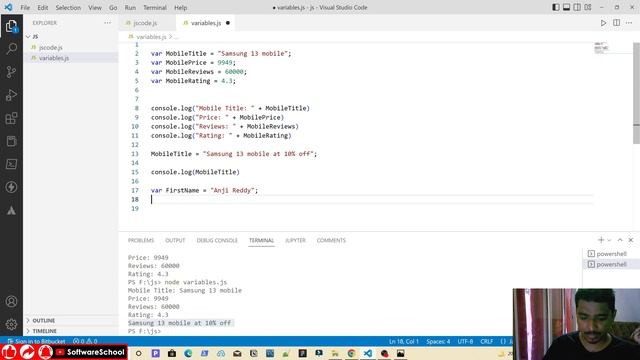The width and height of the screenshot is (640, 360).
Task: Open the Explorer view in activity bar
Action: (11, 27)
